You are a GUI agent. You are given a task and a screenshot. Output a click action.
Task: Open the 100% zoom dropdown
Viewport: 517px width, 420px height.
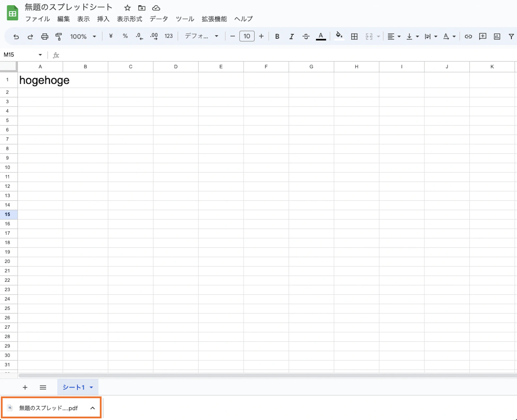coord(83,36)
